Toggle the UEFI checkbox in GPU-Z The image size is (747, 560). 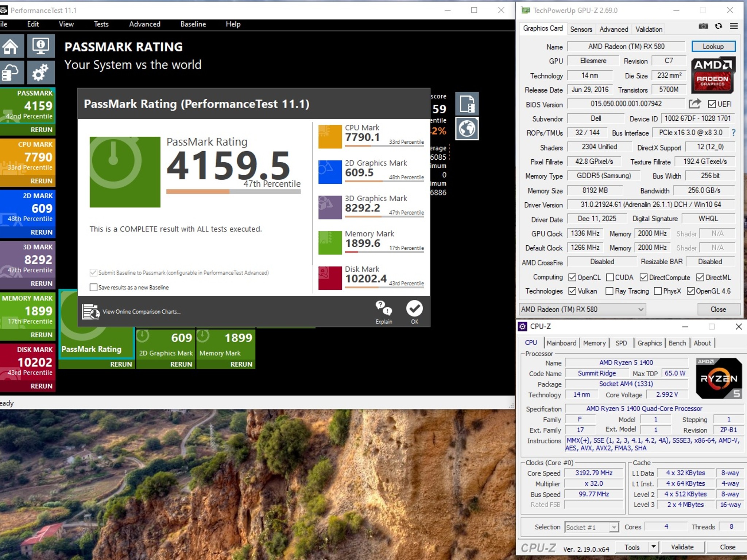pyautogui.click(x=712, y=104)
